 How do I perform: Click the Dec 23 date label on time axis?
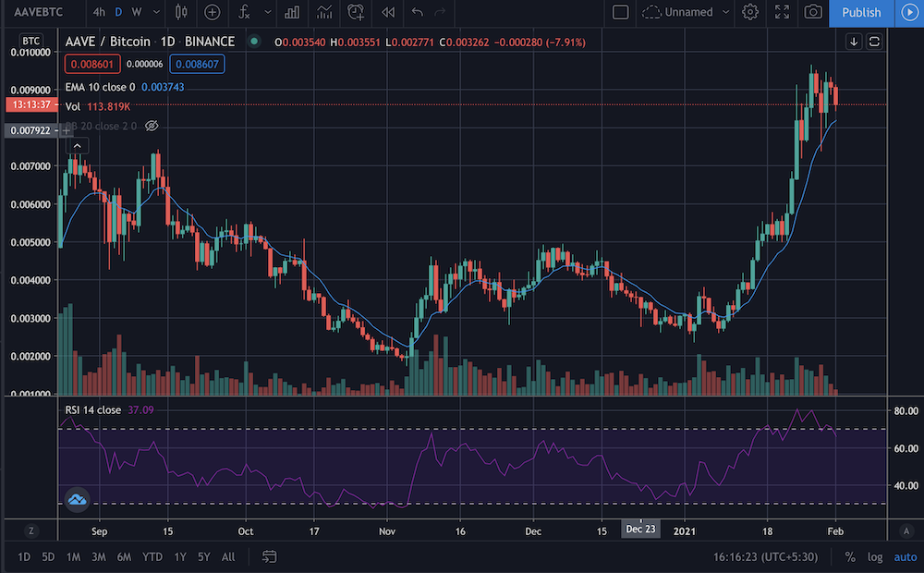click(640, 530)
